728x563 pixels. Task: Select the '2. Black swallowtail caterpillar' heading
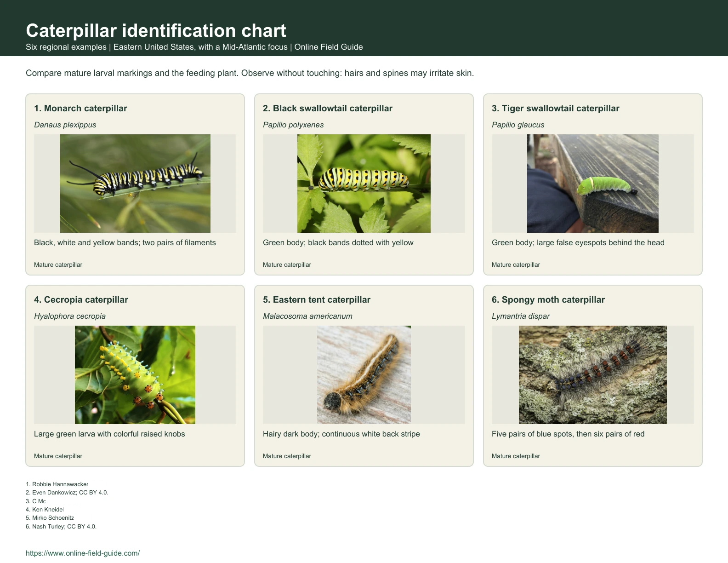328,108
